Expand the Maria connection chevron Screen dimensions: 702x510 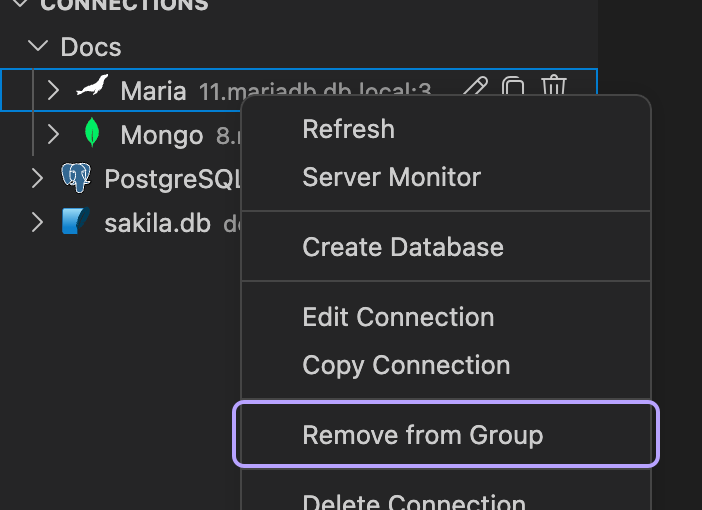click(53, 90)
